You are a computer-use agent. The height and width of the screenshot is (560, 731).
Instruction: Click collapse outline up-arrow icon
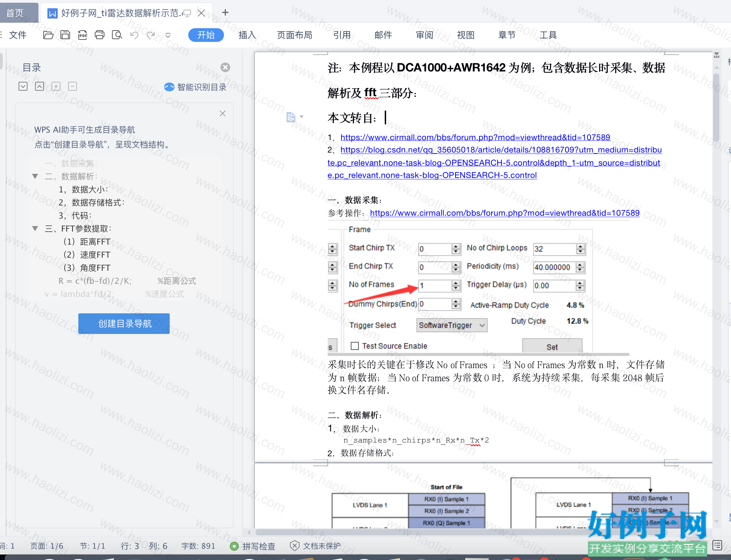coord(40,86)
